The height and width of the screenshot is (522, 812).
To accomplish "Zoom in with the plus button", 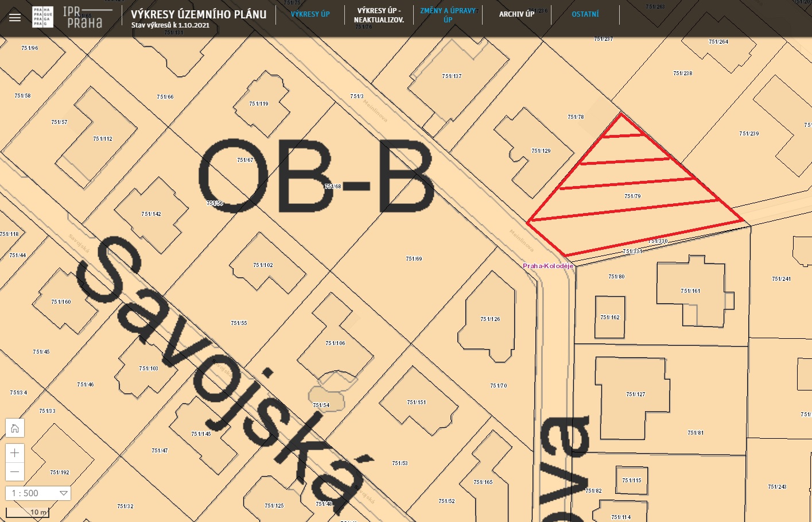I will pyautogui.click(x=15, y=453).
